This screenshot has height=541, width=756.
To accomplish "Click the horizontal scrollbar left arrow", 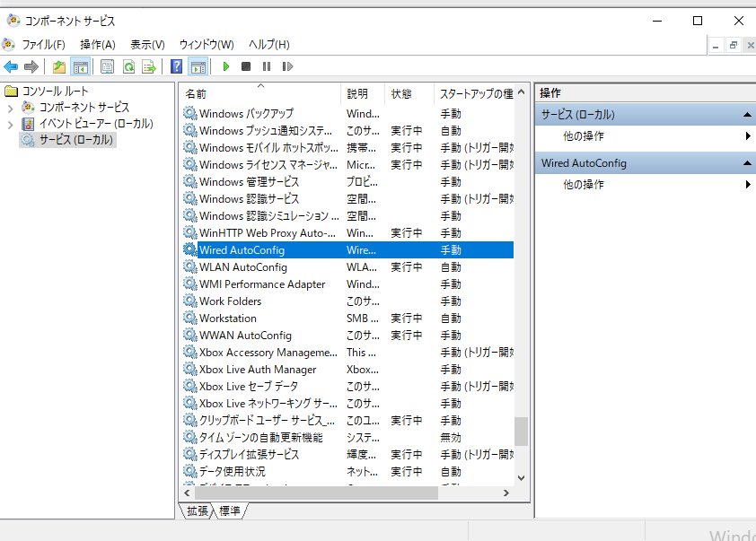I will 187,493.
